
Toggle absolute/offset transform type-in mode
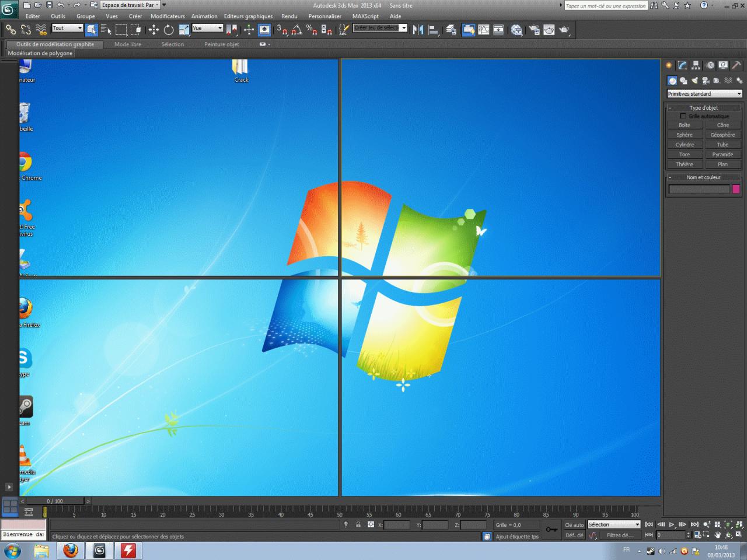point(371,525)
